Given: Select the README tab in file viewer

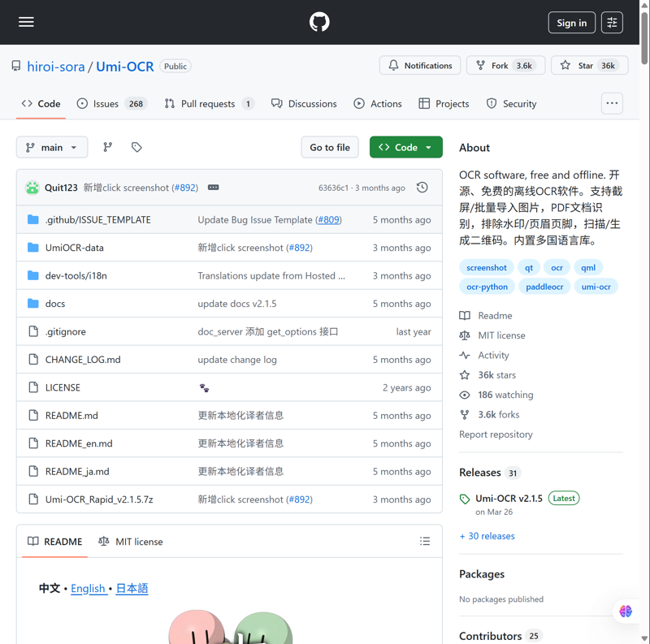Looking at the screenshot, I should click(54, 542).
